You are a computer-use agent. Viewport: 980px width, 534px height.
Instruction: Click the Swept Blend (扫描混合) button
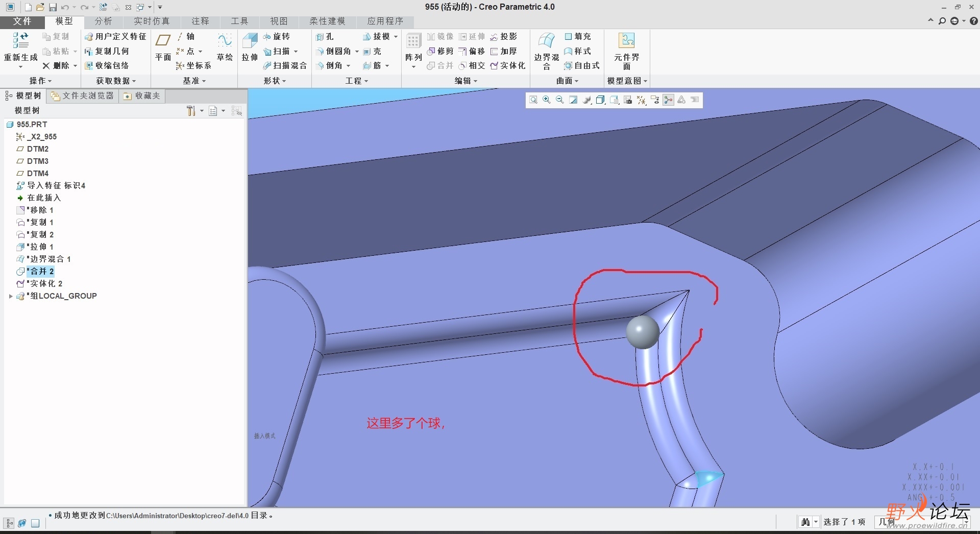click(285, 66)
